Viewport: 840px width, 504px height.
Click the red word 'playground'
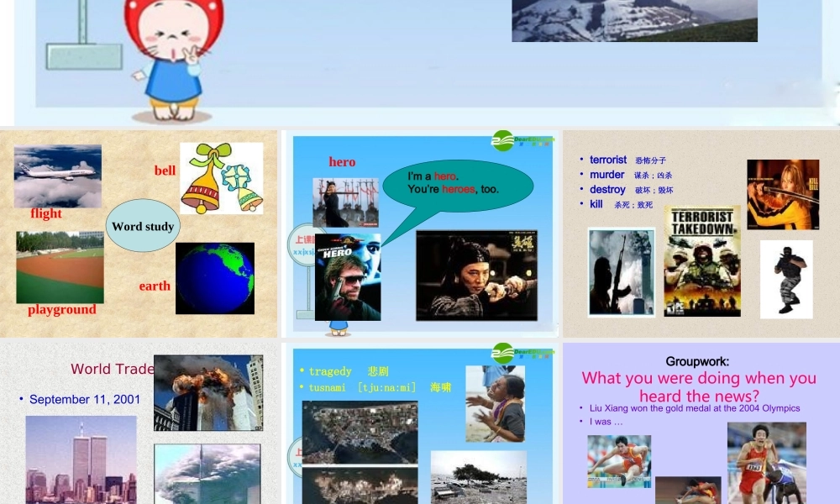pyautogui.click(x=62, y=310)
